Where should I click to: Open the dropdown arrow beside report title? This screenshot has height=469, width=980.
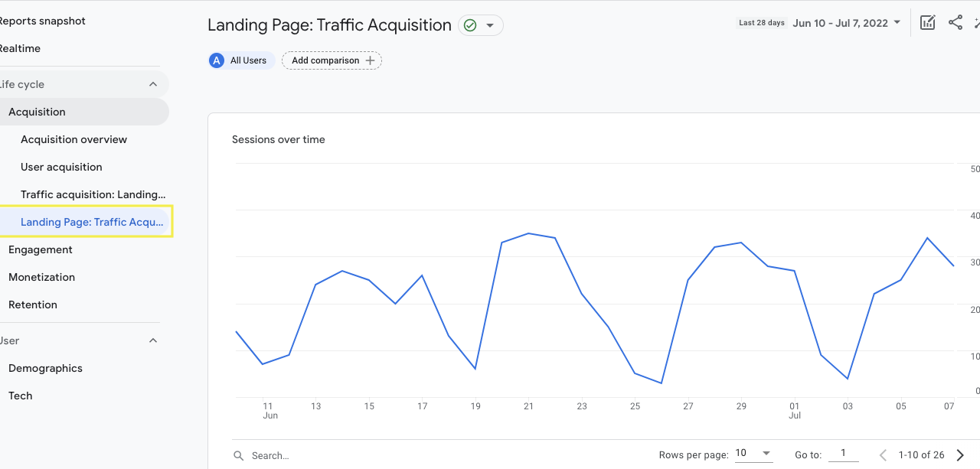490,25
